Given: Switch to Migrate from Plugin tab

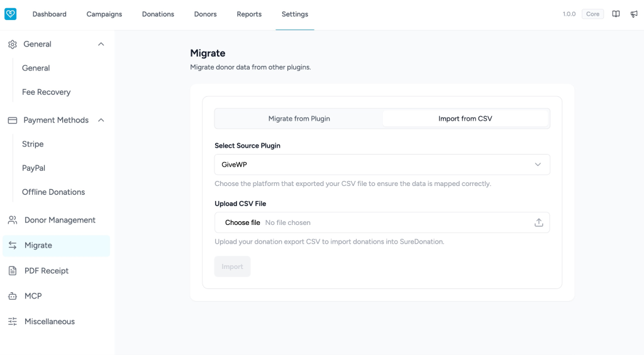Looking at the screenshot, I should (x=299, y=119).
